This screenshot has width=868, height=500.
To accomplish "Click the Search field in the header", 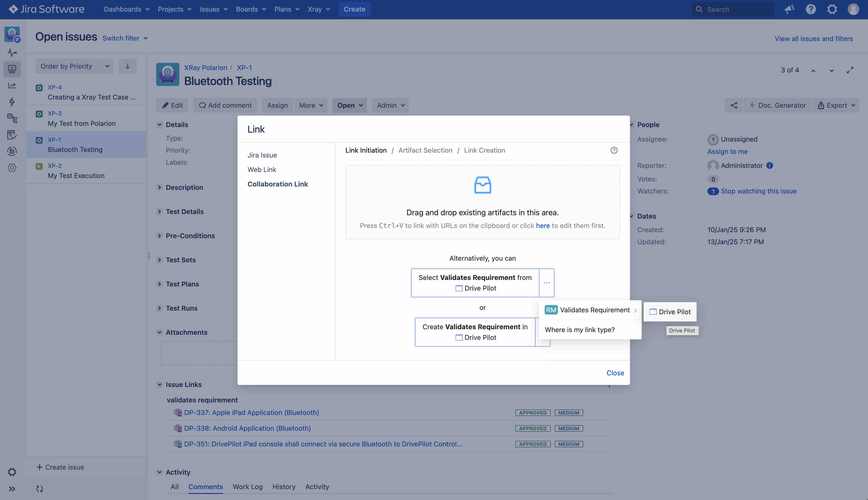I will tap(733, 9).
